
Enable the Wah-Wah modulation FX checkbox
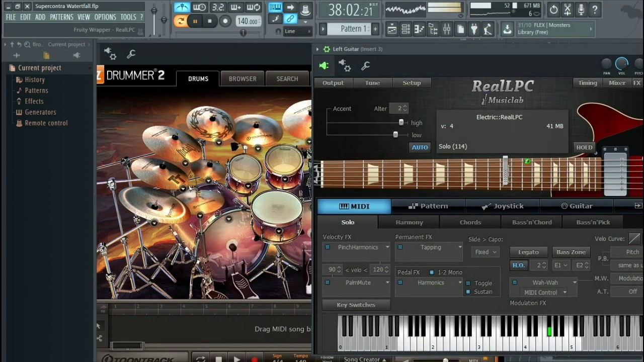pos(515,283)
